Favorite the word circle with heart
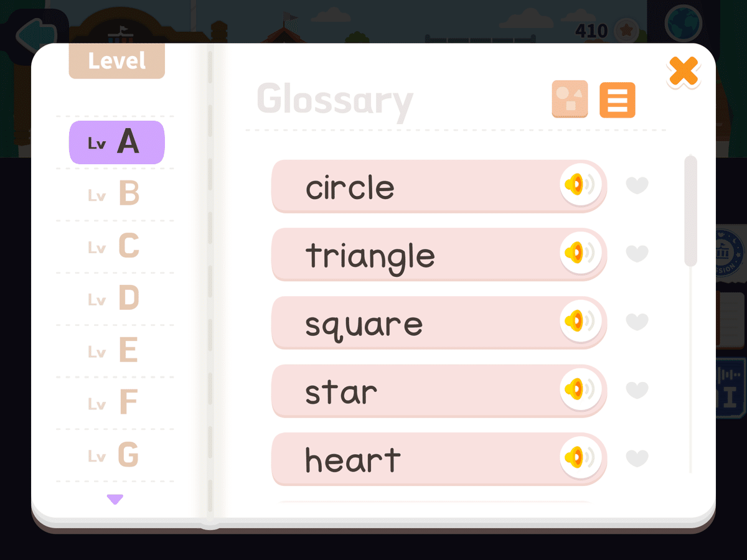Image resolution: width=747 pixels, height=560 pixels. point(637,185)
